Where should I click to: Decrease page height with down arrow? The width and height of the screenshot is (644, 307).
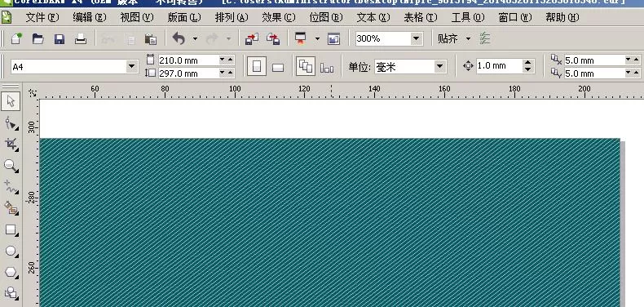(x=223, y=73)
